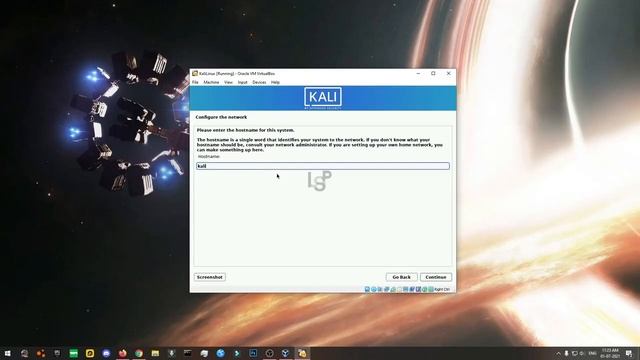Open the File menu in VirtualBox

point(195,82)
